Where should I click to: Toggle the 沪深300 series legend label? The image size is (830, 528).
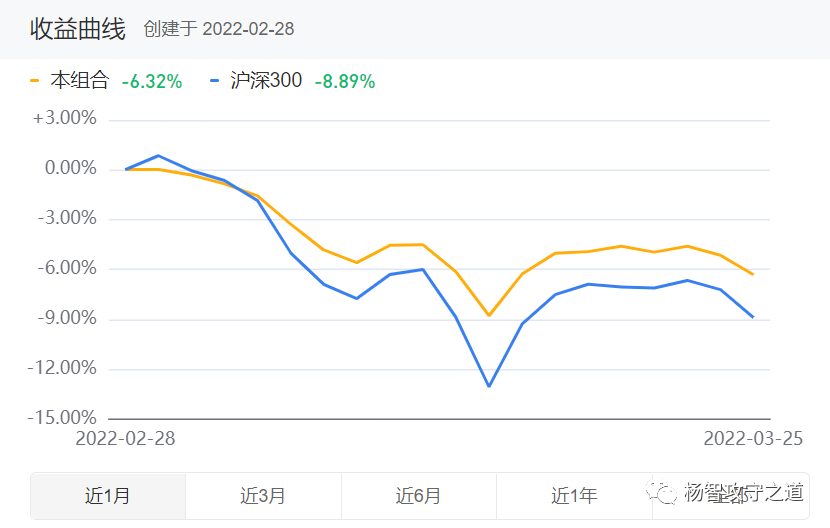click(x=266, y=80)
